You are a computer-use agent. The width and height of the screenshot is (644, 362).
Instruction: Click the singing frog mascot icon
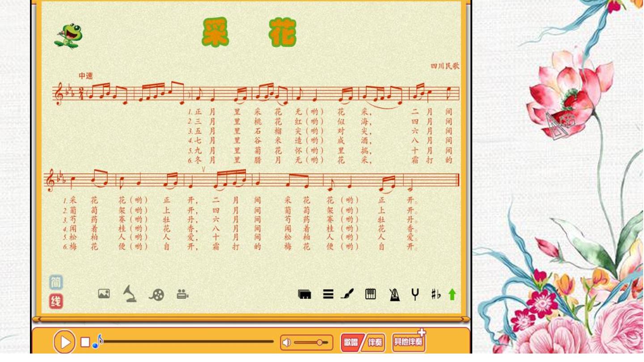pyautogui.click(x=68, y=36)
